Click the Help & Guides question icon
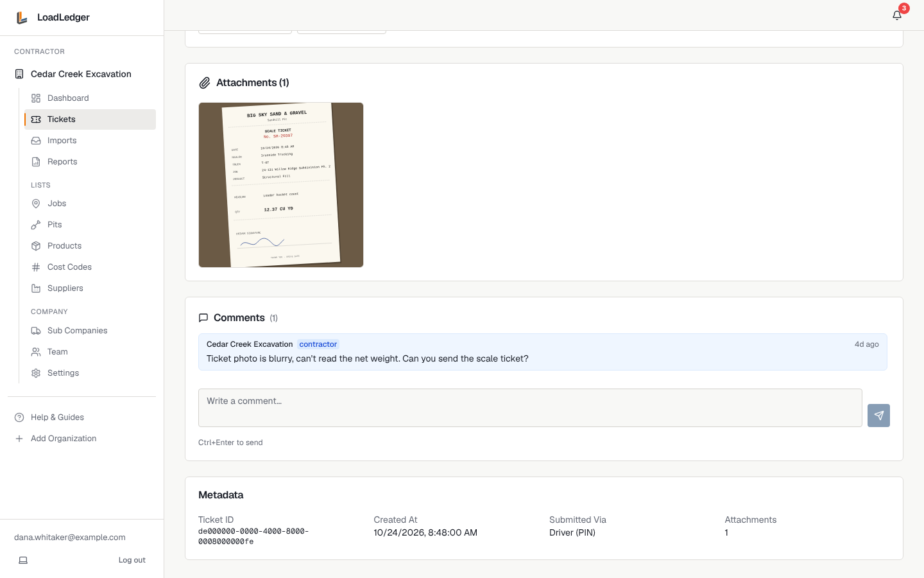 19,417
